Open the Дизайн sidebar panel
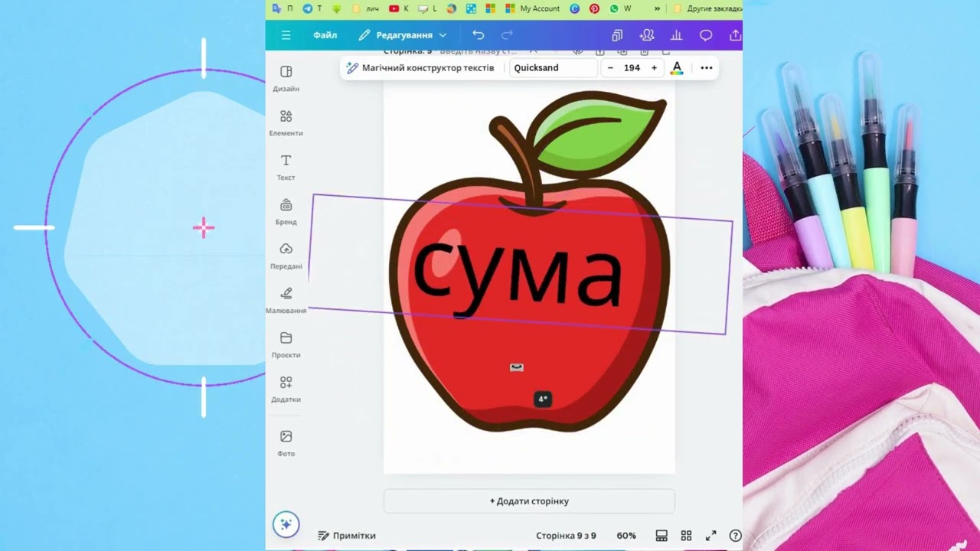This screenshot has height=551, width=980. click(x=286, y=78)
